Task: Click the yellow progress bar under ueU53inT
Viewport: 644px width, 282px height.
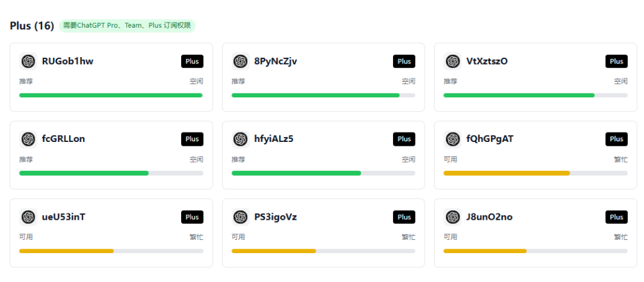Action: pyautogui.click(x=67, y=251)
